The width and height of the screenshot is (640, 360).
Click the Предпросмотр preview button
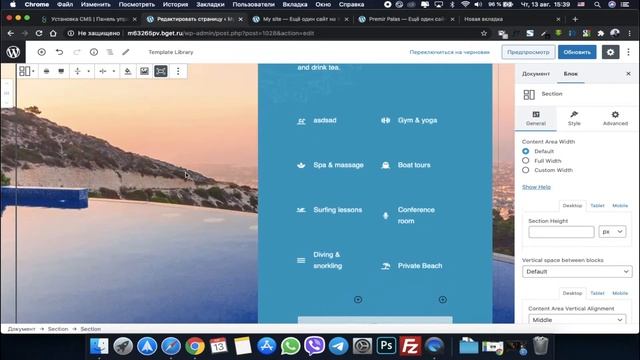528,52
